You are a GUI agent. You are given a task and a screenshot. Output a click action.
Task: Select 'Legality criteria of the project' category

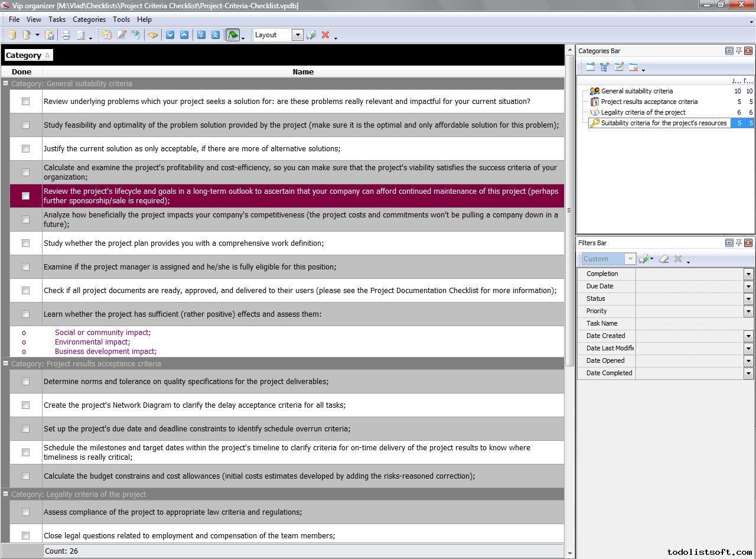(x=643, y=112)
